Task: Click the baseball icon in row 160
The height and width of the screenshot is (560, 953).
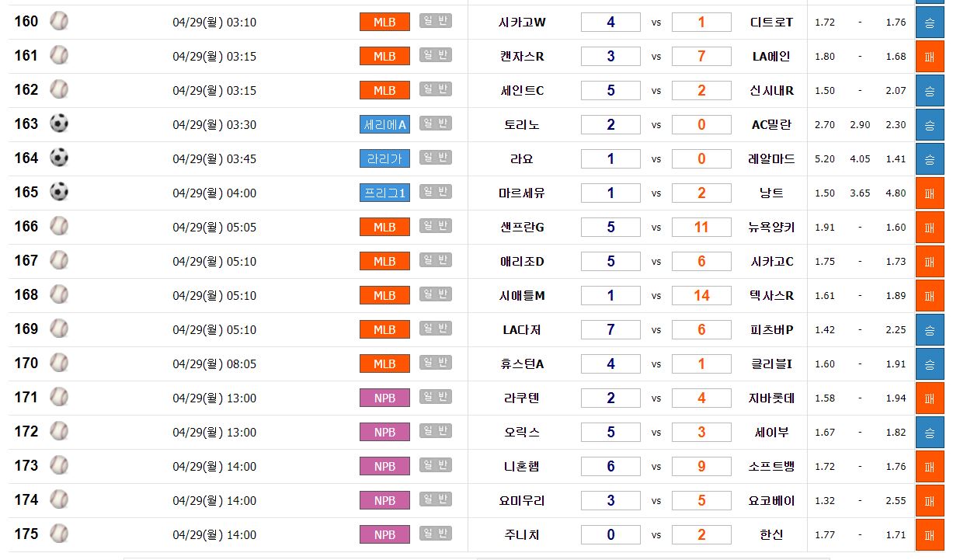Action: pos(59,22)
